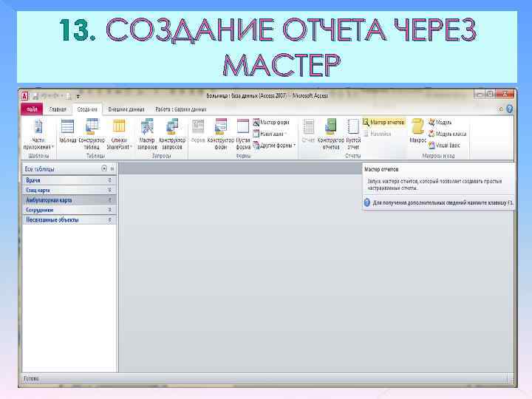The image size is (532, 399).
Task: Click the Форма icon
Action: 198,132
